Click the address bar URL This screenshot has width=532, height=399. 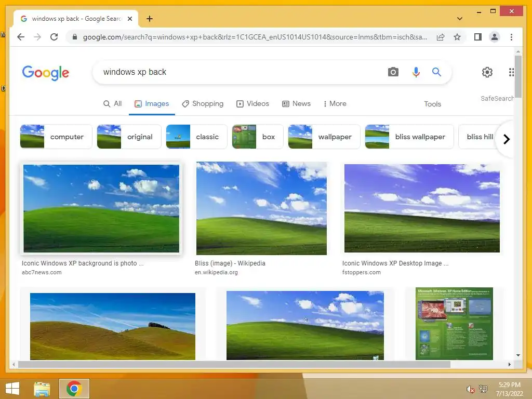(x=255, y=37)
